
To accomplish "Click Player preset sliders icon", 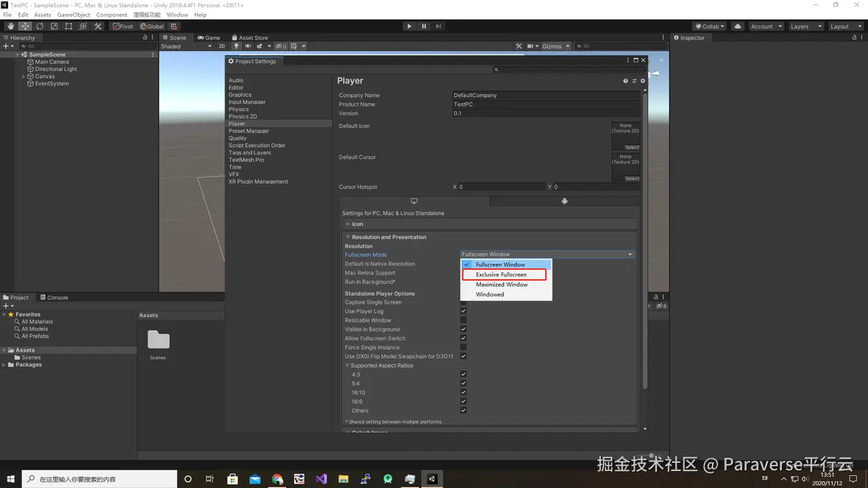I will click(x=635, y=81).
